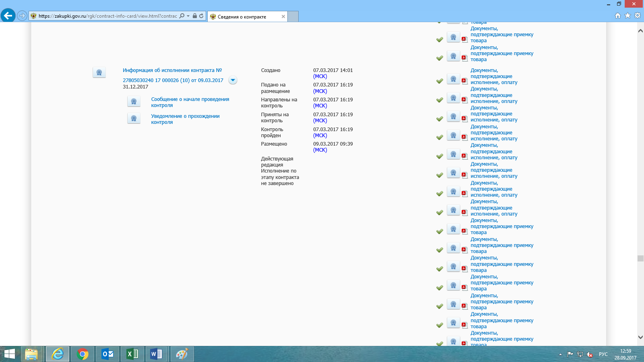Click the signature icon beside 'Уведомление о прохождении контроля'
644x362 pixels.
tap(134, 118)
